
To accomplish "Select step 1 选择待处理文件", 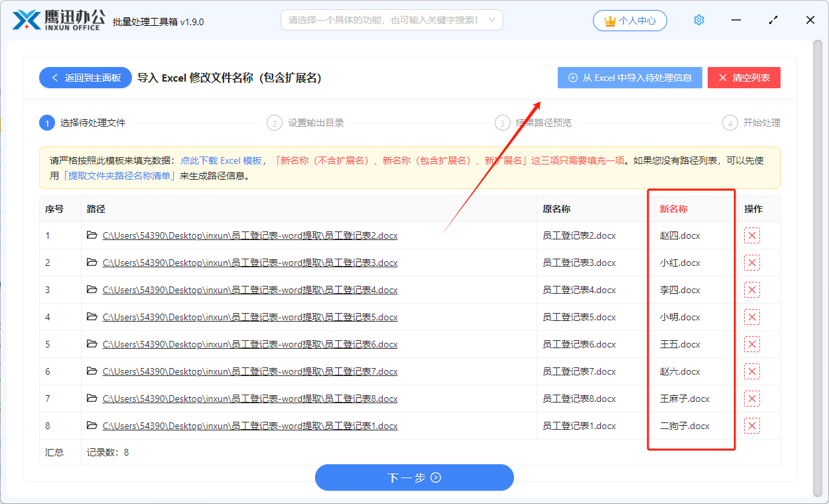I will (82, 123).
